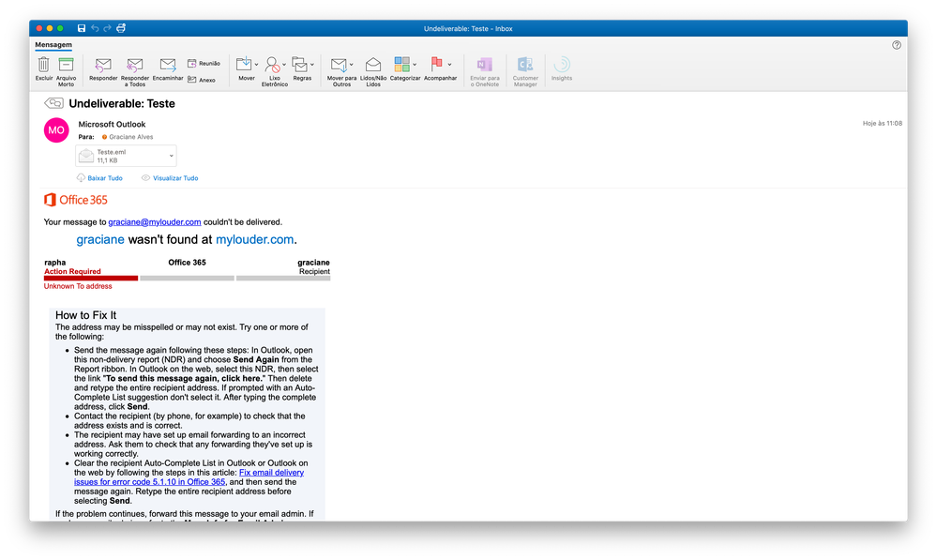Open the Regras rules icon
The image size is (937, 560).
point(299,64)
